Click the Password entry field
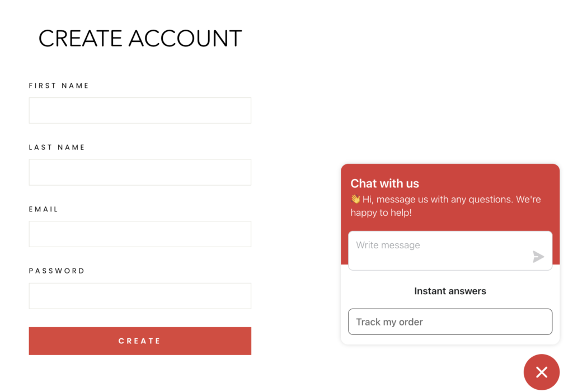The width and height of the screenshot is (573, 392). [x=140, y=296]
